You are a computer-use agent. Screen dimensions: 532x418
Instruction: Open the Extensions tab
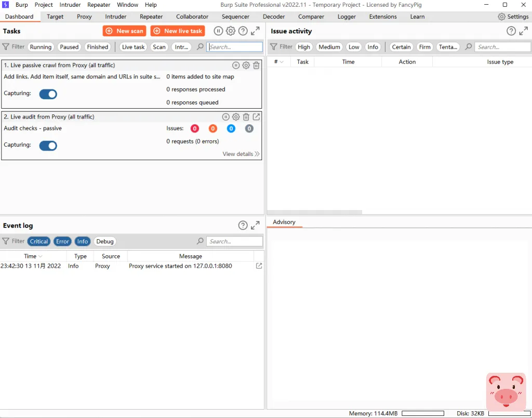pyautogui.click(x=383, y=17)
